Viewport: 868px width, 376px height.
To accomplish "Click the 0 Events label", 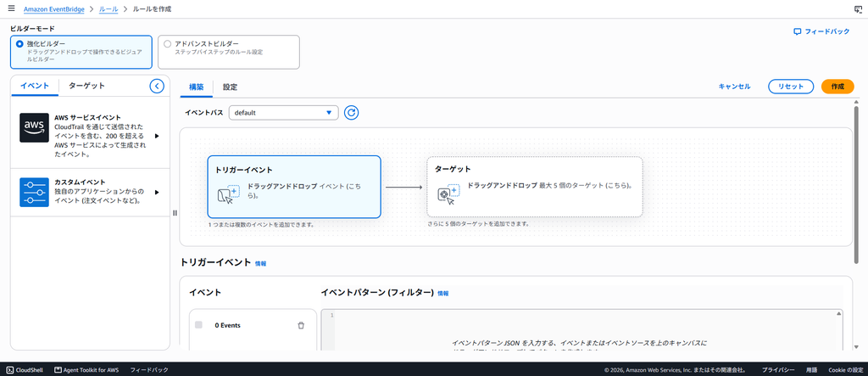I will (x=227, y=326).
